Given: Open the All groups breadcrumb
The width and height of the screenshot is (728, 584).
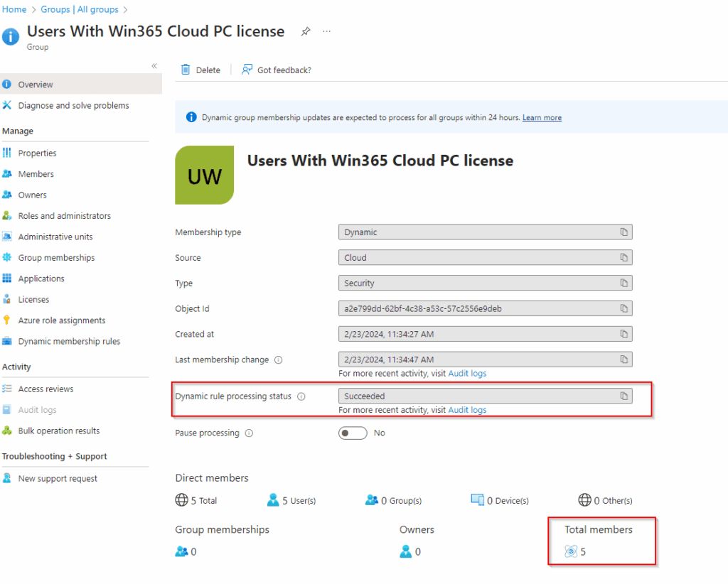Looking at the screenshot, I should pos(89,9).
